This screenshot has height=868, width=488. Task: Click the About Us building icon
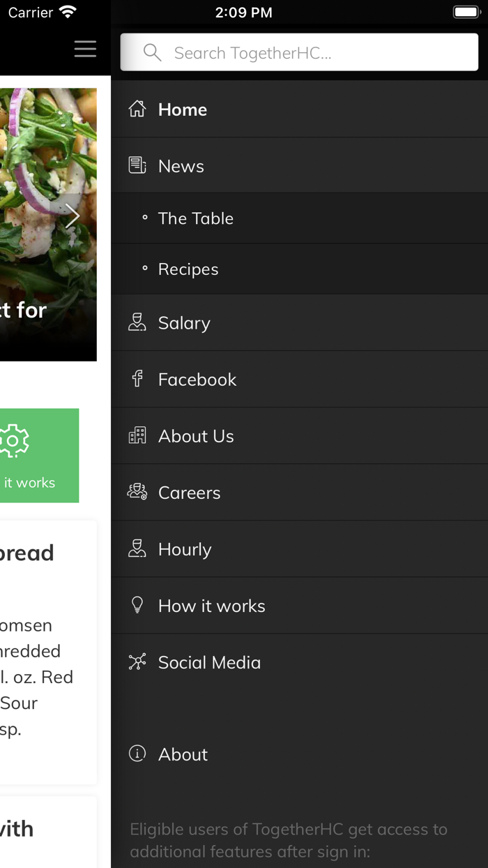pyautogui.click(x=137, y=435)
